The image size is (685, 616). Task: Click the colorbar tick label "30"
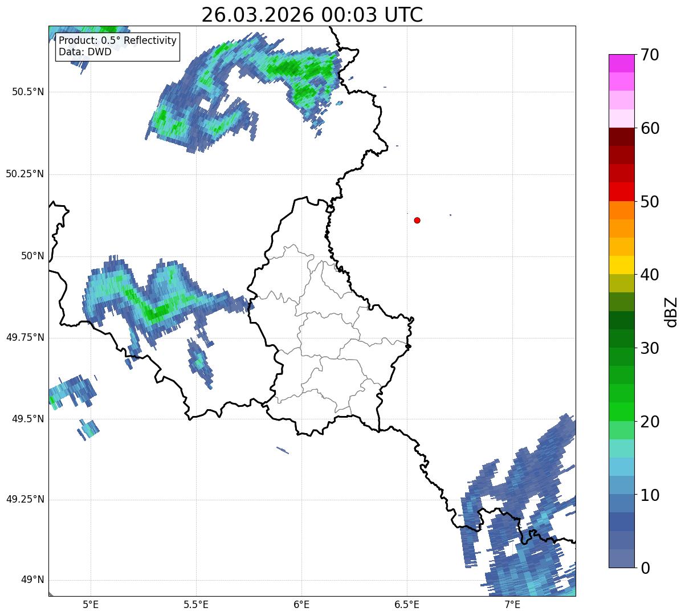click(650, 348)
